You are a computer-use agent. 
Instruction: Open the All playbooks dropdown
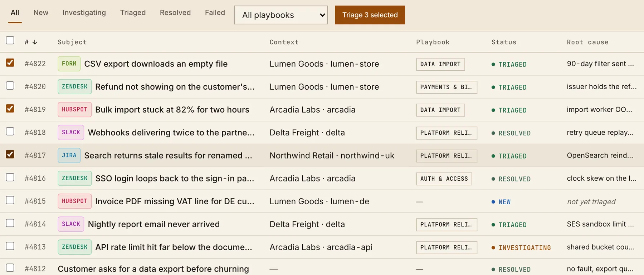click(x=281, y=15)
